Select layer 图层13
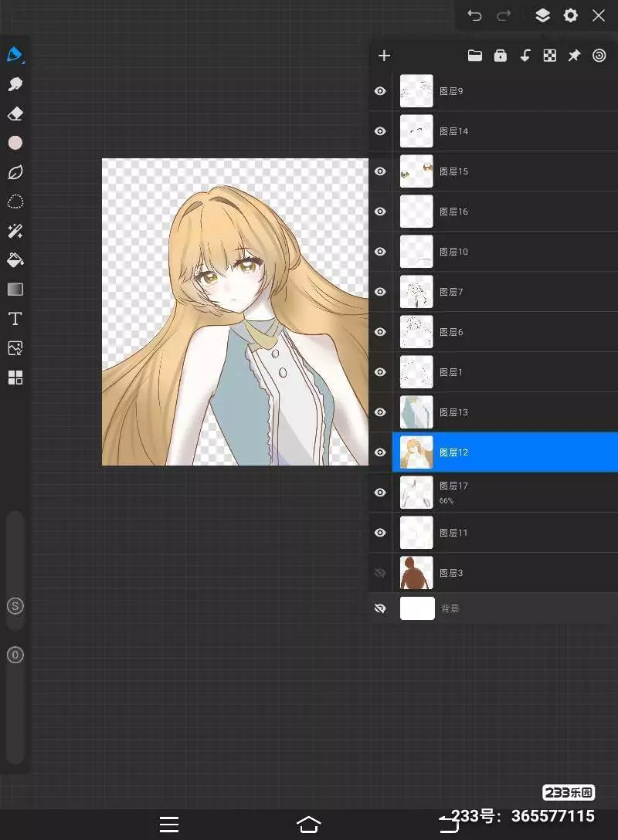Viewport: 618px width, 840px height. click(502, 412)
